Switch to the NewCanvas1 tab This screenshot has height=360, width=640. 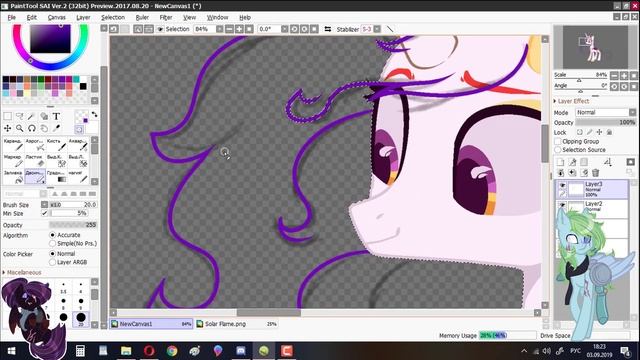151,324
